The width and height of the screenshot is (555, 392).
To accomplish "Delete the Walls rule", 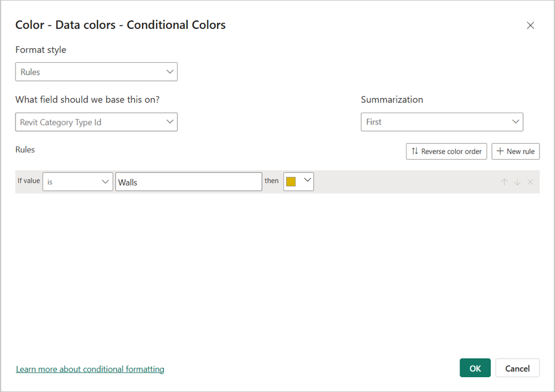I will [530, 182].
